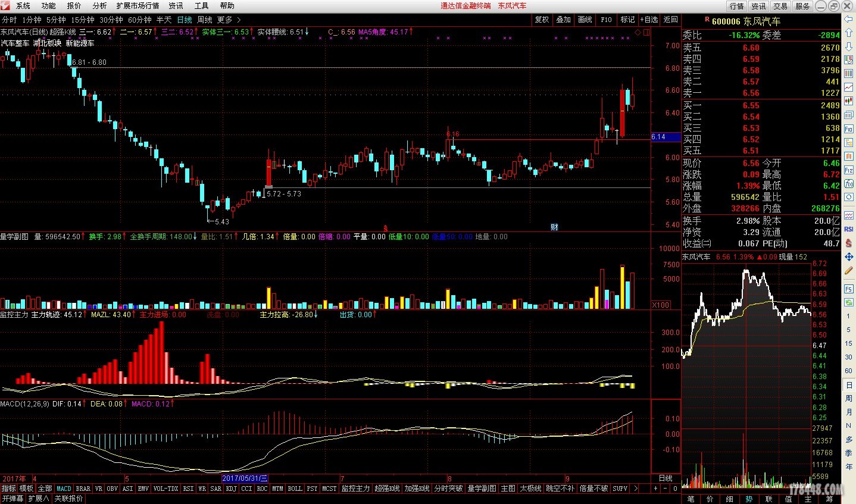Viewport: 856px width, 504px height.
Task: Click the 湖北板块 sector label
Action: point(48,43)
